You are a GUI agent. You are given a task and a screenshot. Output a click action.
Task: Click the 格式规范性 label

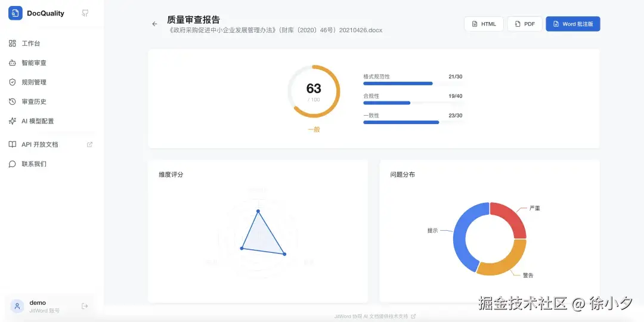[x=377, y=77]
